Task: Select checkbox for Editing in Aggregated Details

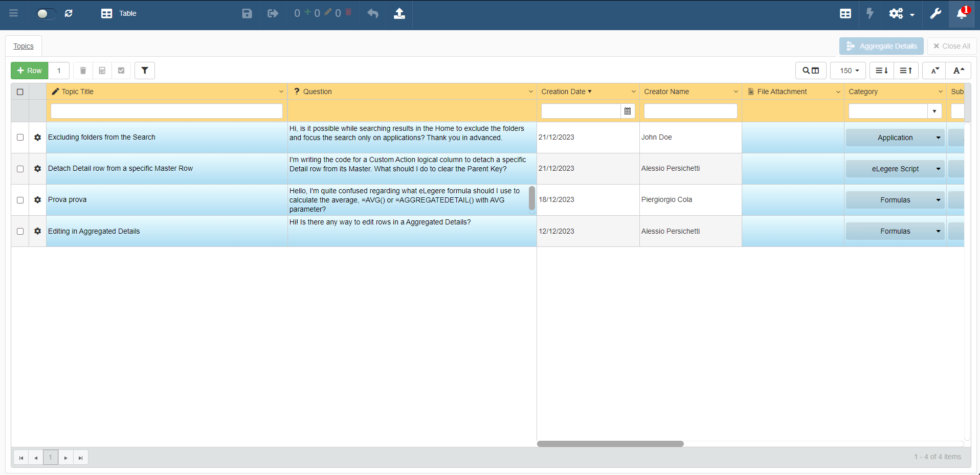Action: [x=20, y=231]
